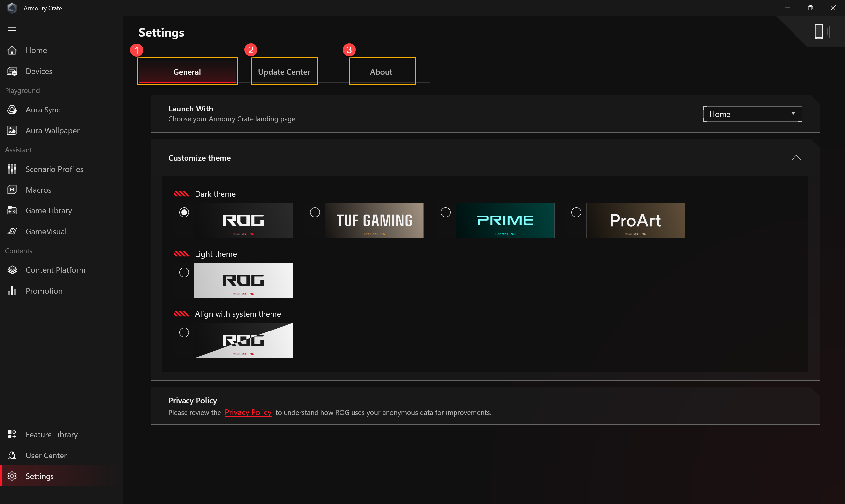This screenshot has height=504, width=845.
Task: Click the Promotion bar chart icon
Action: pos(12,291)
